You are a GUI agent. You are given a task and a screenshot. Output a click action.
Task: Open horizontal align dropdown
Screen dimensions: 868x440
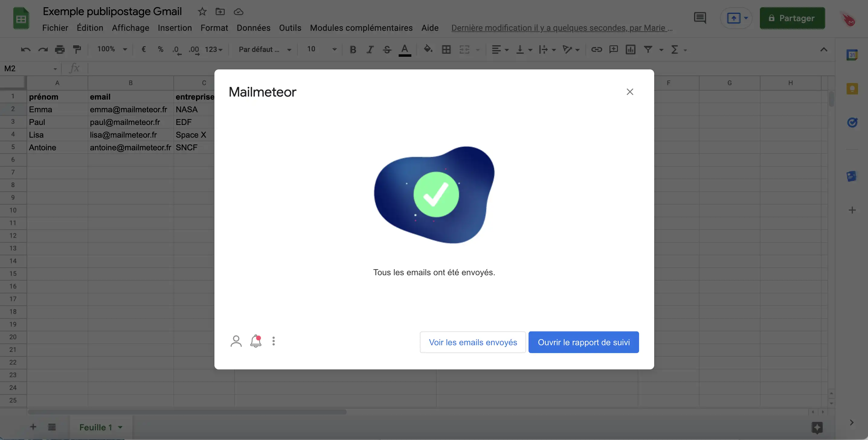500,49
